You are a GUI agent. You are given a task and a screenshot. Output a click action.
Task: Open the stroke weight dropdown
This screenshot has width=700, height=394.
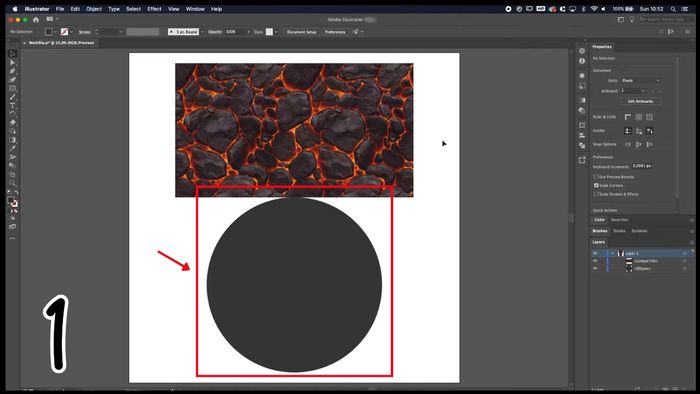coord(121,32)
